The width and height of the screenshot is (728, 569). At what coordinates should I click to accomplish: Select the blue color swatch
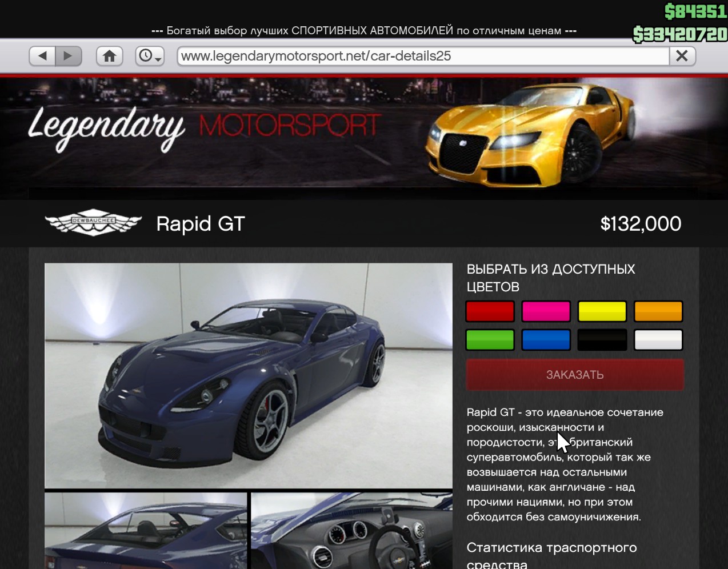click(546, 339)
